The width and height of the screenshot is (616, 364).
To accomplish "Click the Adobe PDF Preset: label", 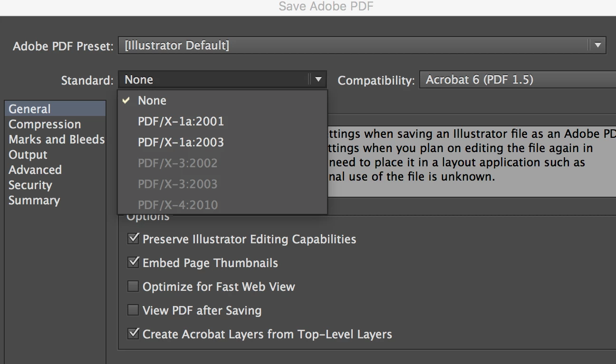I will [x=63, y=47].
